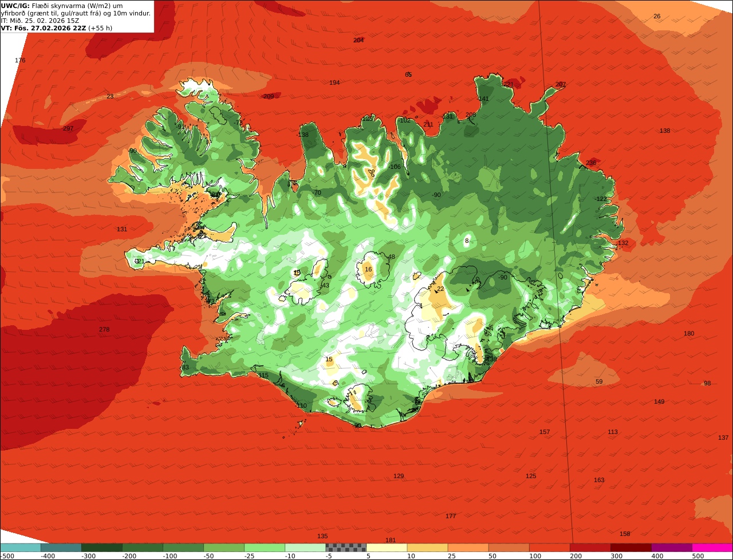Click the value 110 on the south coast

[x=302, y=405]
